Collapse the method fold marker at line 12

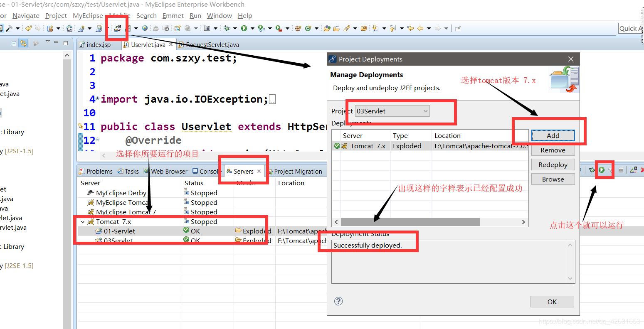(97, 140)
